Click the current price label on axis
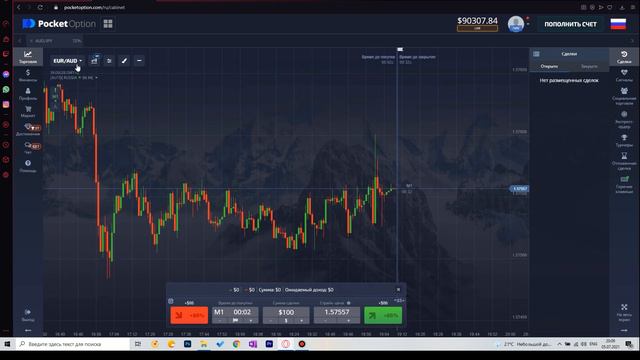The height and width of the screenshot is (360, 640). [519, 189]
